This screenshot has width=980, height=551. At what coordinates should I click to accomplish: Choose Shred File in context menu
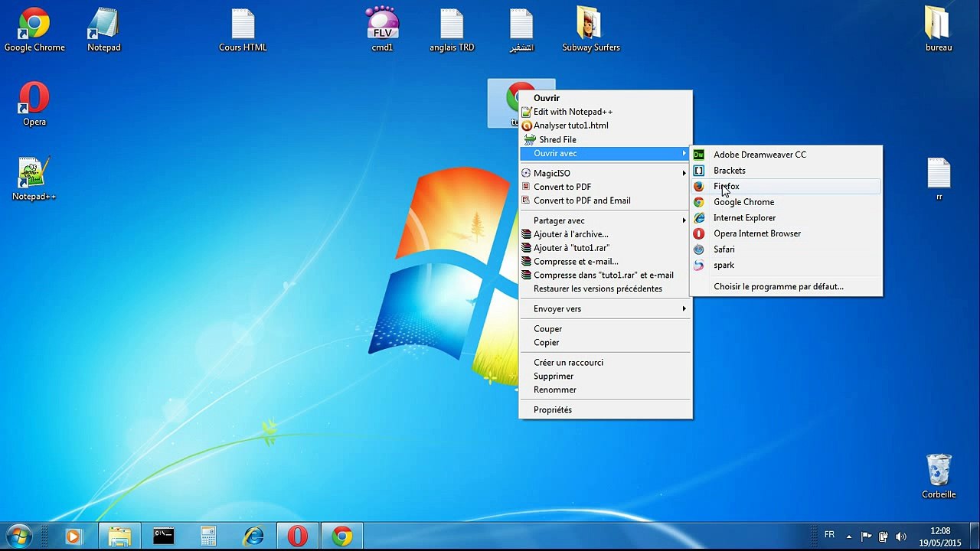pyautogui.click(x=605, y=139)
